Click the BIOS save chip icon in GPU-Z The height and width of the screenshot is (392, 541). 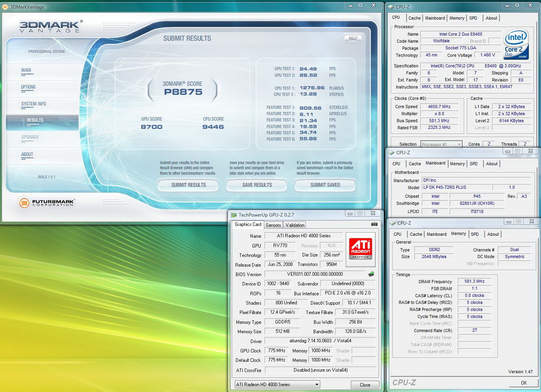[371, 274]
